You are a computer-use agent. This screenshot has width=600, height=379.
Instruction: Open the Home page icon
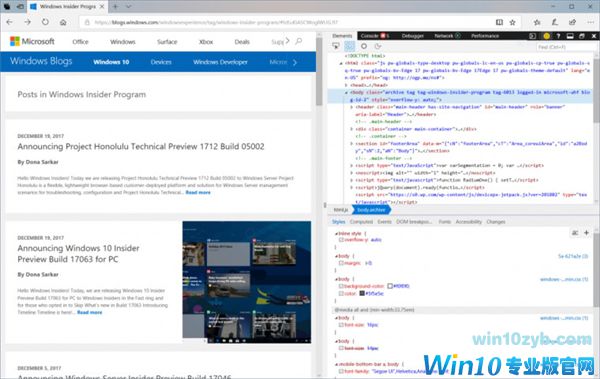(x=63, y=22)
